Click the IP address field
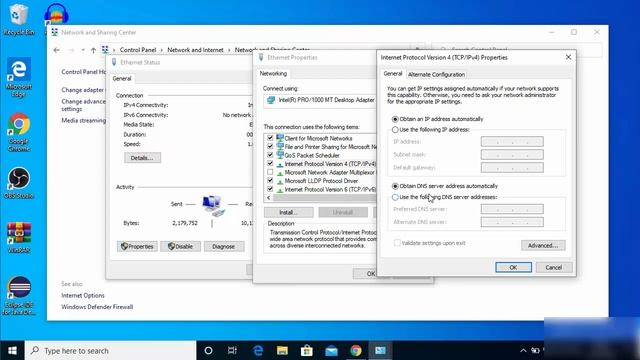640x360 pixels. [x=512, y=142]
